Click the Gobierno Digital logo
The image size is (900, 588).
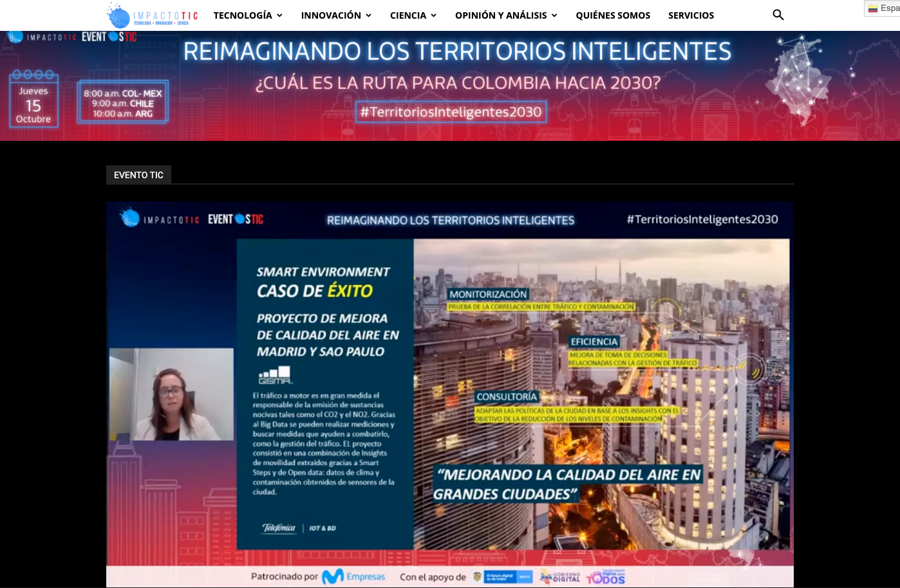click(560, 577)
